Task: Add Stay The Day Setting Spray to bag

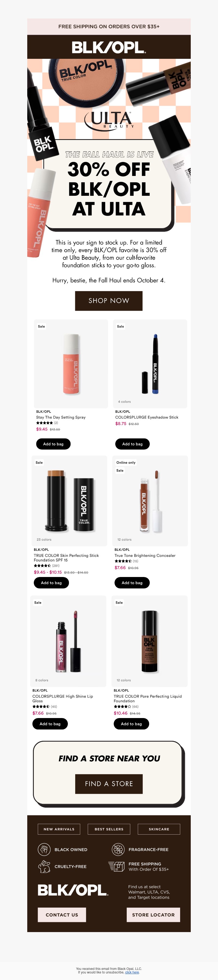Action: click(53, 444)
